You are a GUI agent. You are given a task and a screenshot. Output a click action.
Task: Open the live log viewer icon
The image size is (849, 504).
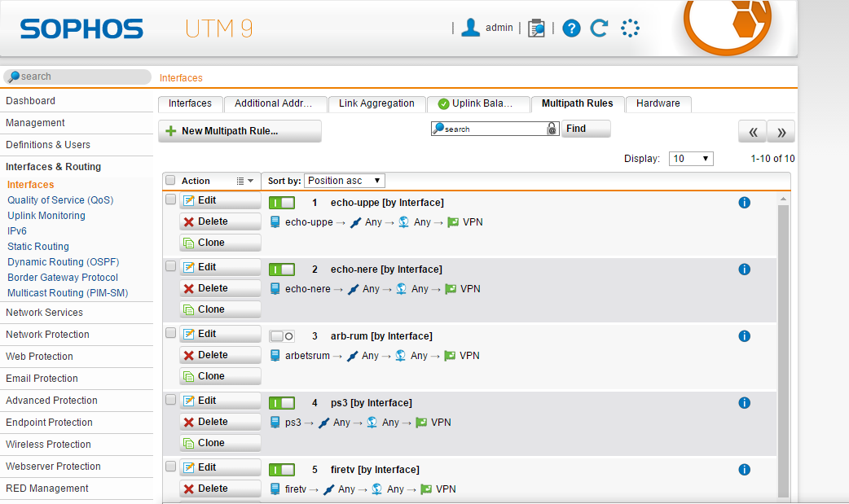tap(535, 27)
